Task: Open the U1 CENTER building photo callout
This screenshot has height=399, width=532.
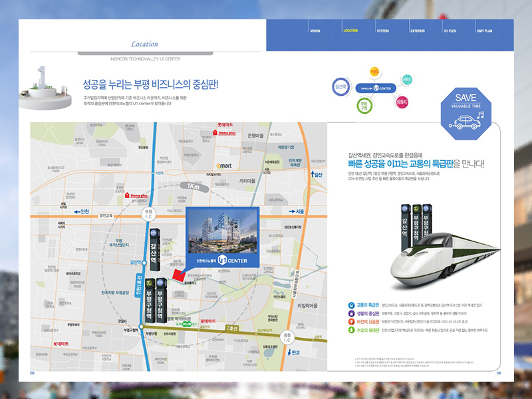Action: (223, 237)
